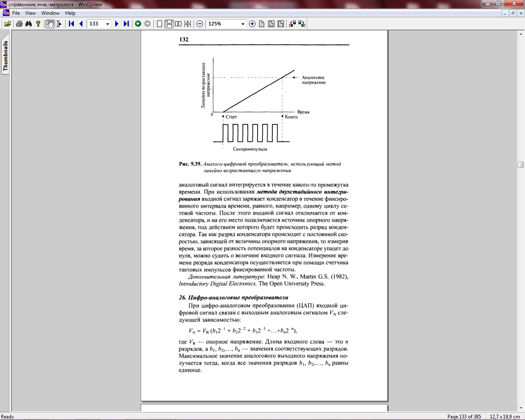Screen dimensions: 525x420
Task: Open Find with the binoculars icon
Action: pos(28,24)
